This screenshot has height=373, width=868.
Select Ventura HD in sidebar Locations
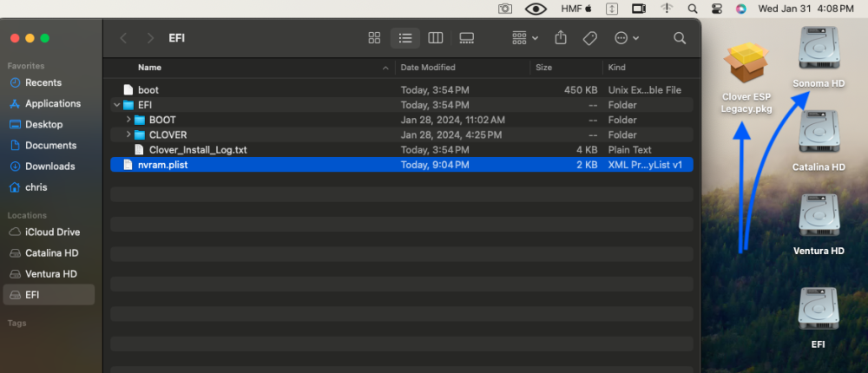[51, 274]
